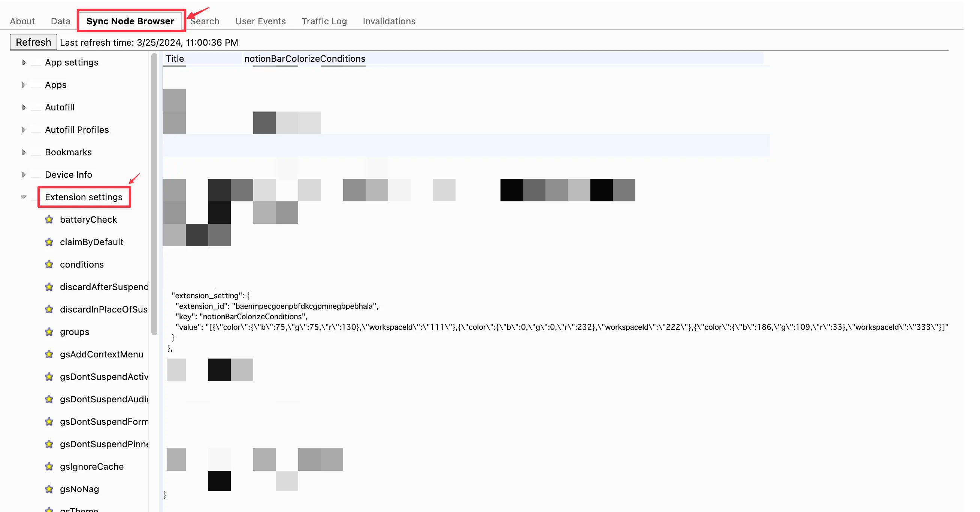Click the Refresh button
This screenshot has height=512, width=980.
pyautogui.click(x=33, y=42)
